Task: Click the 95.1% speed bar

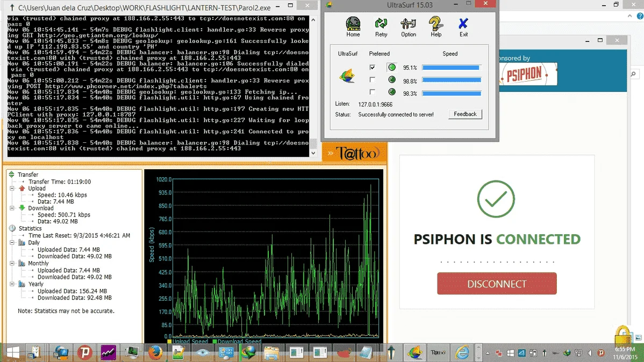Action: tap(452, 68)
